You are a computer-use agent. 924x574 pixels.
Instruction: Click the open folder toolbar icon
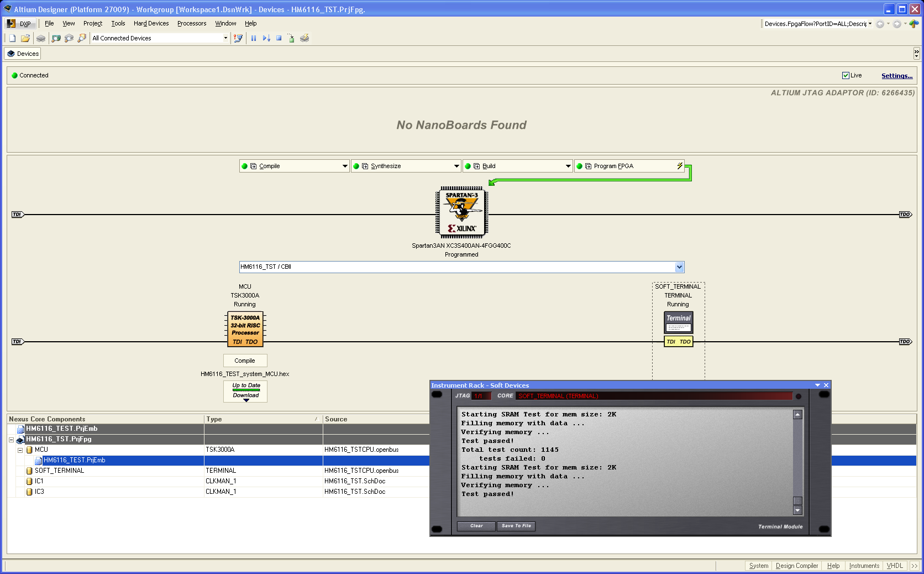click(x=25, y=38)
